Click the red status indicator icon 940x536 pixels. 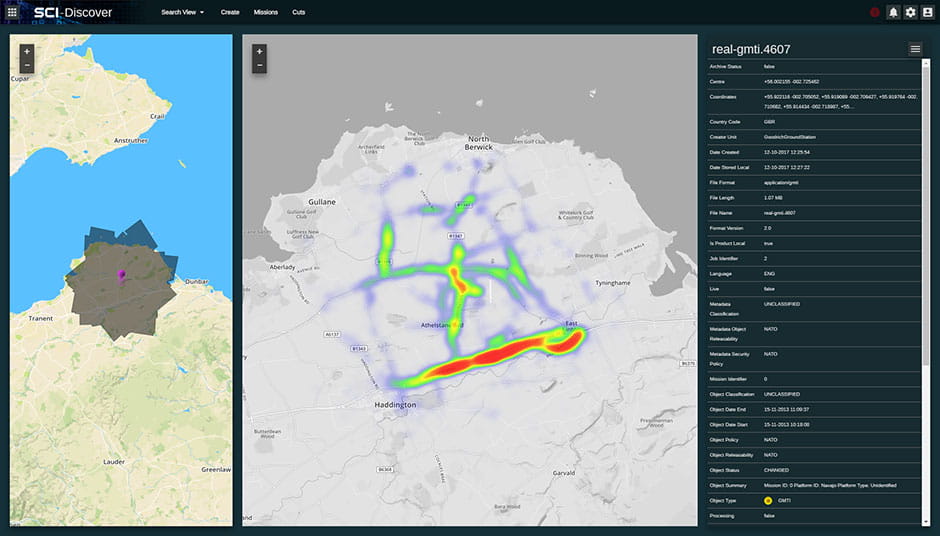click(x=875, y=12)
